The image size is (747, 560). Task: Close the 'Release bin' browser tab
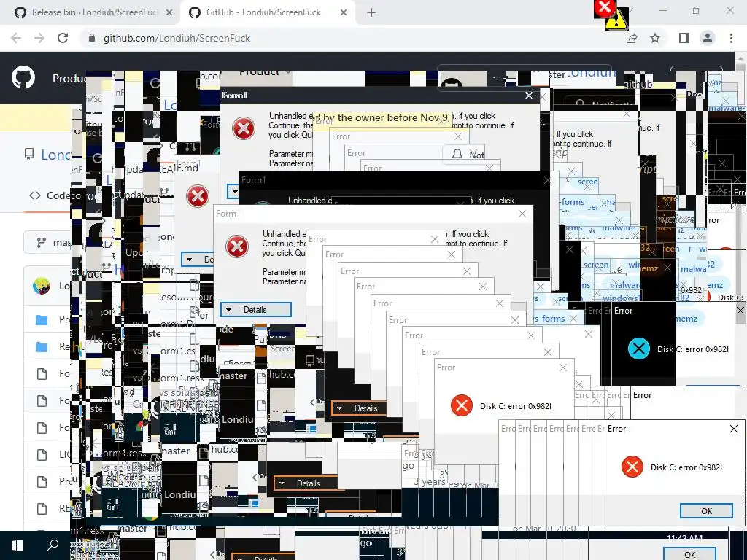click(x=169, y=12)
